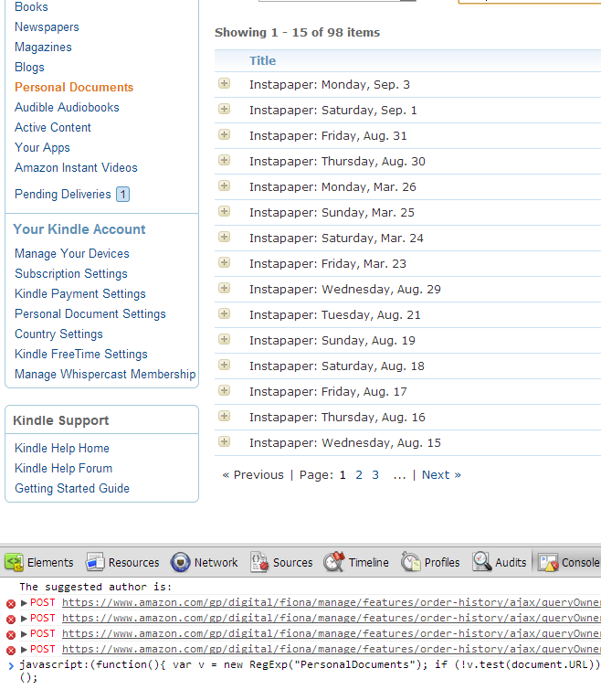Expand the Instapaper: Wednesday, Aug. 29 row
601x700 pixels.
click(x=225, y=288)
